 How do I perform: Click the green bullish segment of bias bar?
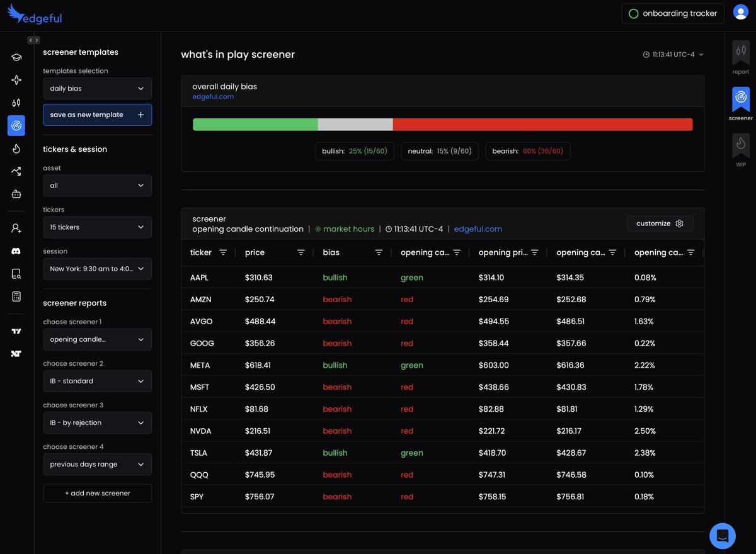pos(255,125)
